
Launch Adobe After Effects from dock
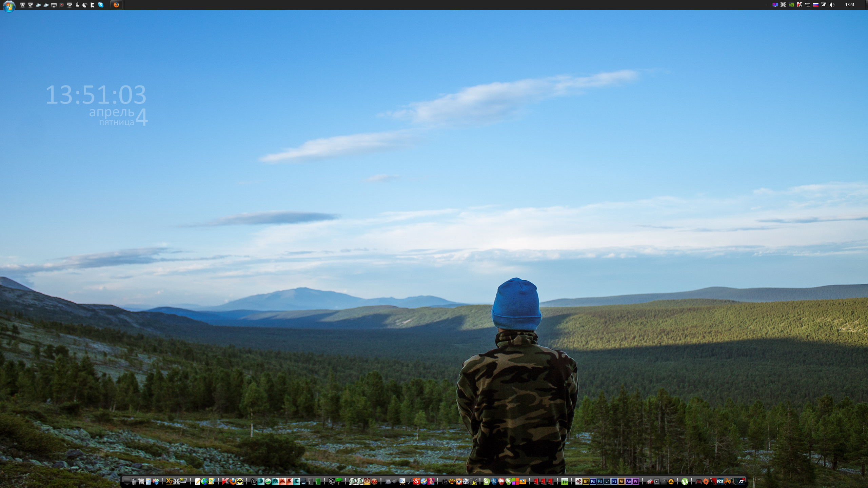coord(629,481)
